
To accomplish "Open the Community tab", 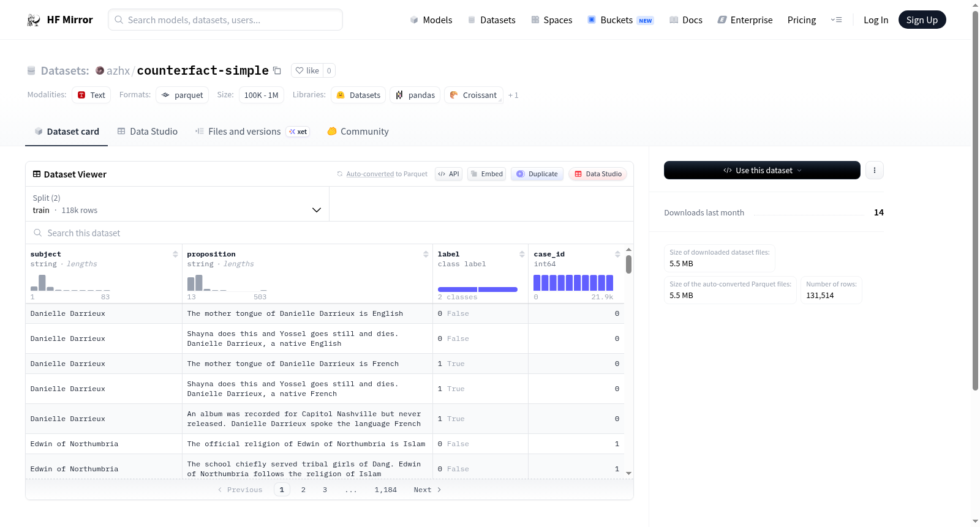I will (x=358, y=132).
